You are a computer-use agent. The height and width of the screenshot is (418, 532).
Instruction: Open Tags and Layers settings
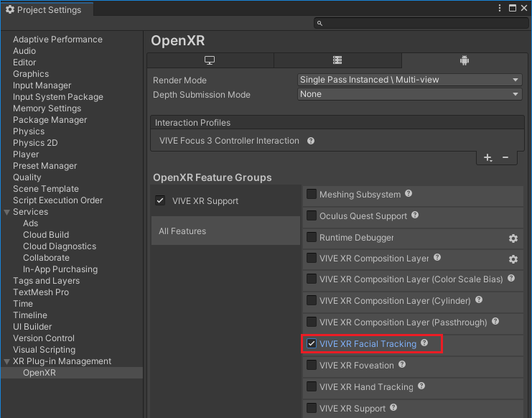[47, 281]
